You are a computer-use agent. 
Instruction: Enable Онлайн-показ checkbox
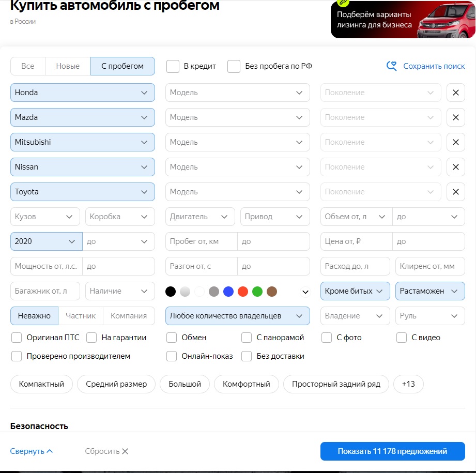click(x=172, y=356)
